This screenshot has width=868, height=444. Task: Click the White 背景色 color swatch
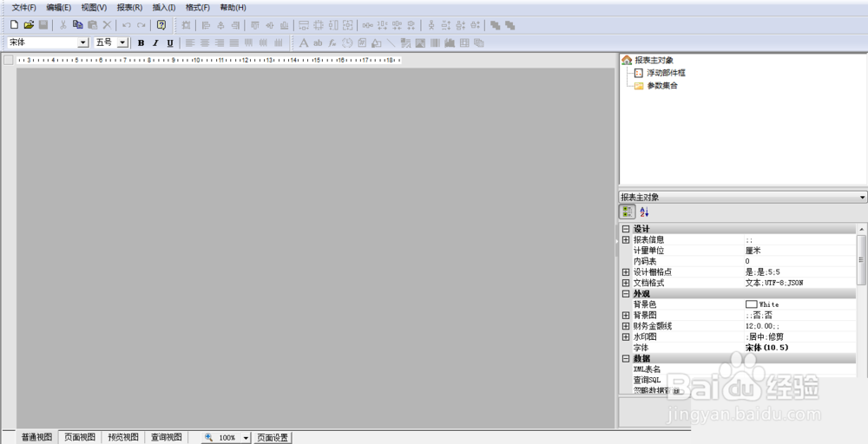pyautogui.click(x=751, y=304)
